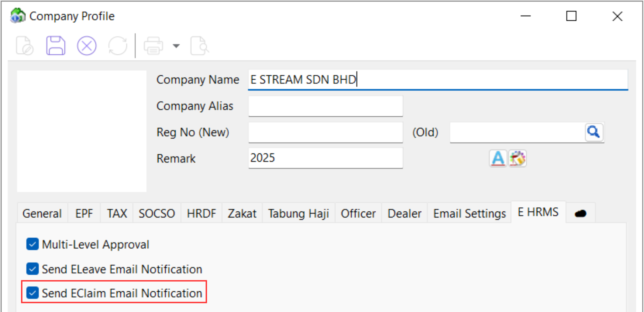Go to the EPF tab
Viewport: 644px width, 312px height.
pyautogui.click(x=84, y=213)
